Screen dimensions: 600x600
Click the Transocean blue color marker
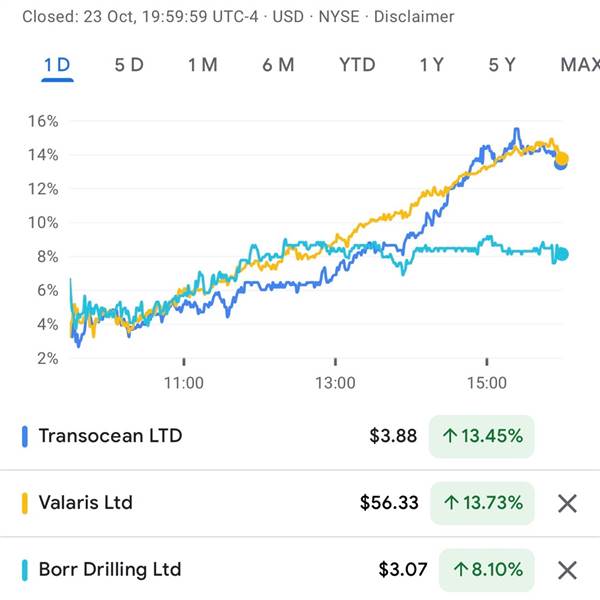(25, 436)
